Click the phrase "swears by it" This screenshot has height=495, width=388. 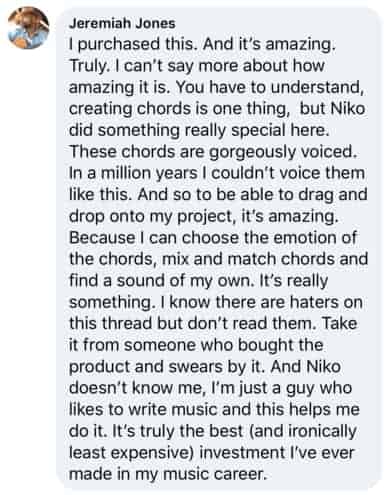tap(216, 367)
